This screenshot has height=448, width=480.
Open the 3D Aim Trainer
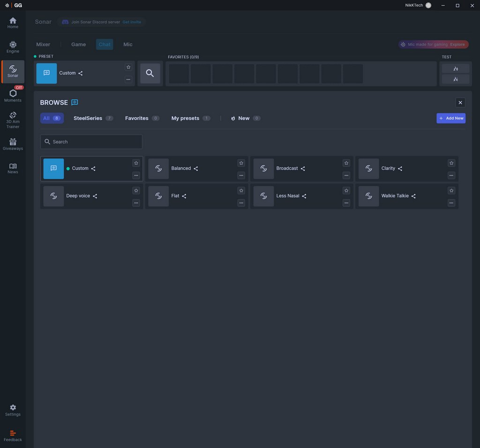click(x=13, y=119)
